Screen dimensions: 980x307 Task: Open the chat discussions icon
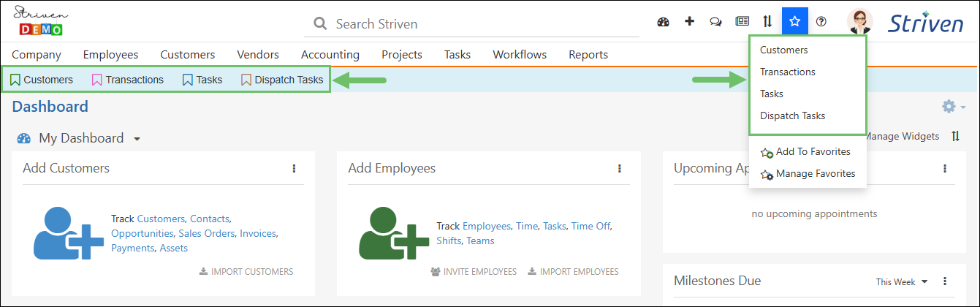pyautogui.click(x=715, y=21)
